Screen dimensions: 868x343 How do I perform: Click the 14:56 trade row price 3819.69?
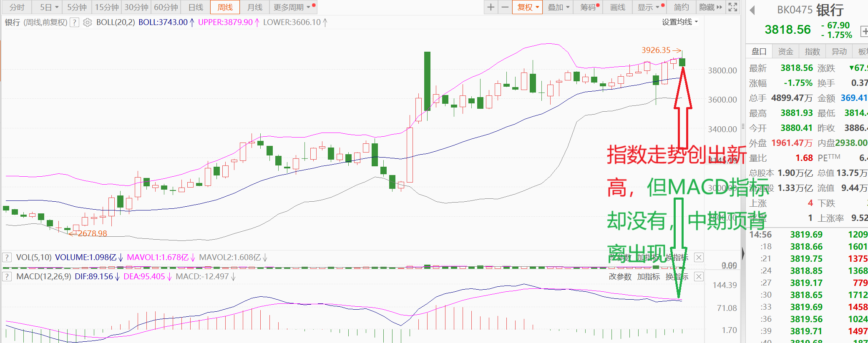(806, 235)
